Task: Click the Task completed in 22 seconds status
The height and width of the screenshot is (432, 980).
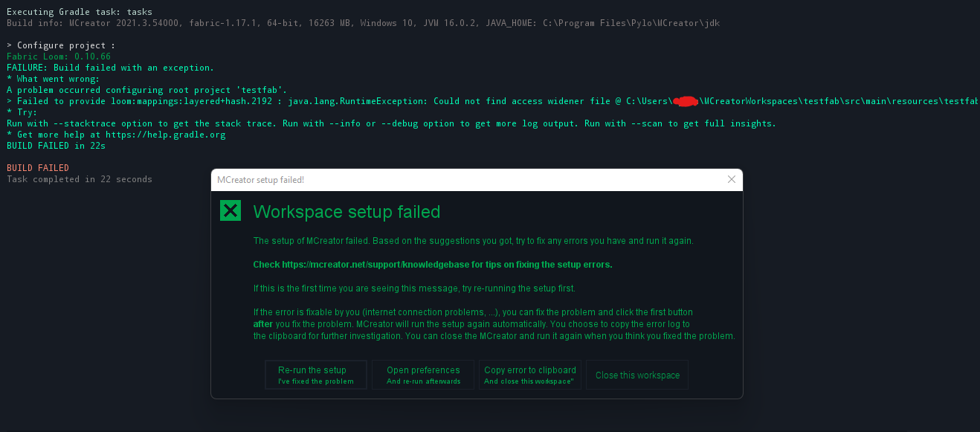Action: click(x=79, y=178)
